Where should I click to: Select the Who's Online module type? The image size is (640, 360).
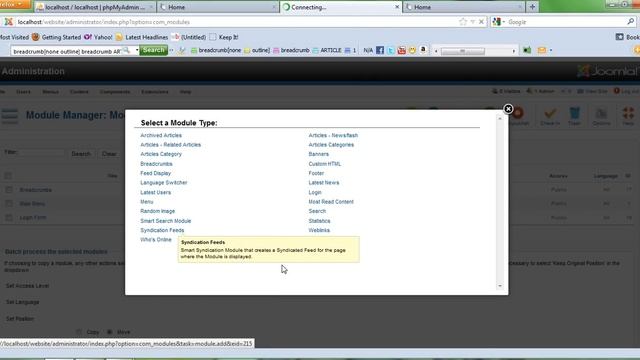pos(156,240)
